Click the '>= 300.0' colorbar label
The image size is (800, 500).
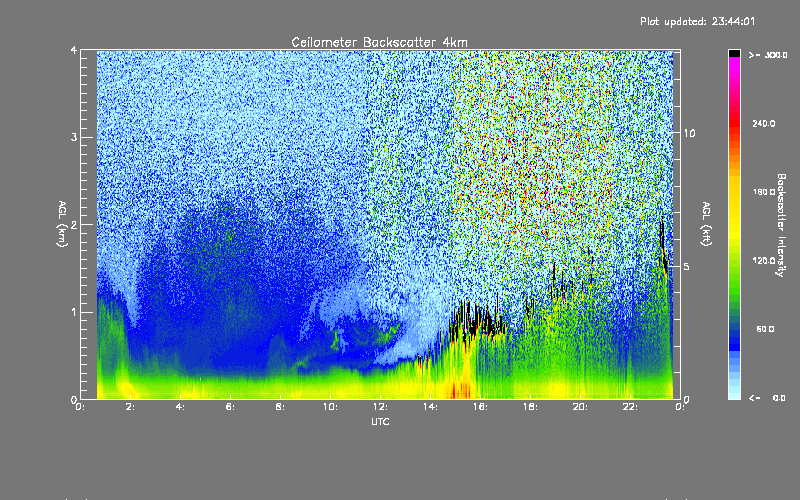point(768,55)
